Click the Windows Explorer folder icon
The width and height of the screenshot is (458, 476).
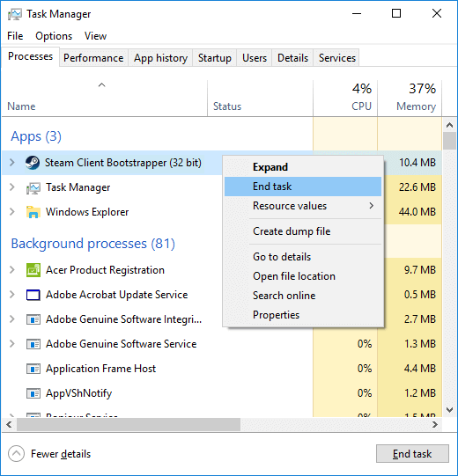click(33, 212)
